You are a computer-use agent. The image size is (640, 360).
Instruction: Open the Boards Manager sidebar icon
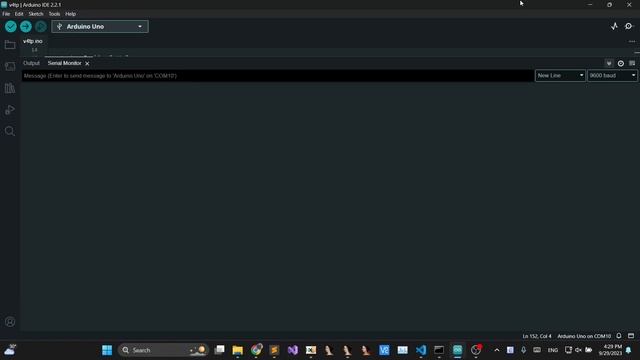point(10,67)
